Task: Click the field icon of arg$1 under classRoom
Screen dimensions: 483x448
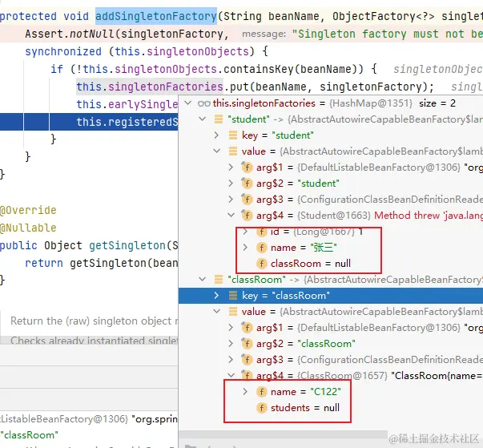Action: coord(247,328)
